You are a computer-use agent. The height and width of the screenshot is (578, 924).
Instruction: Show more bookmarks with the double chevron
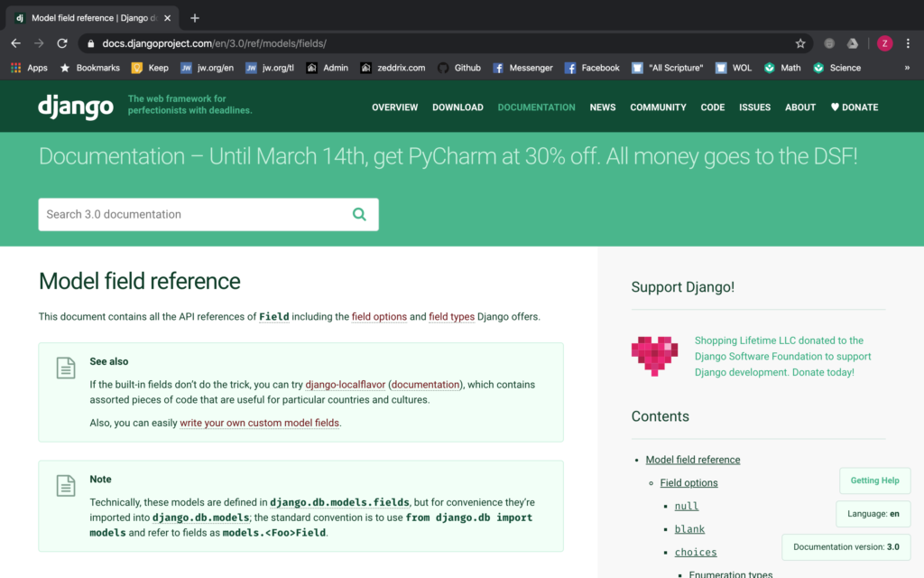coord(907,68)
